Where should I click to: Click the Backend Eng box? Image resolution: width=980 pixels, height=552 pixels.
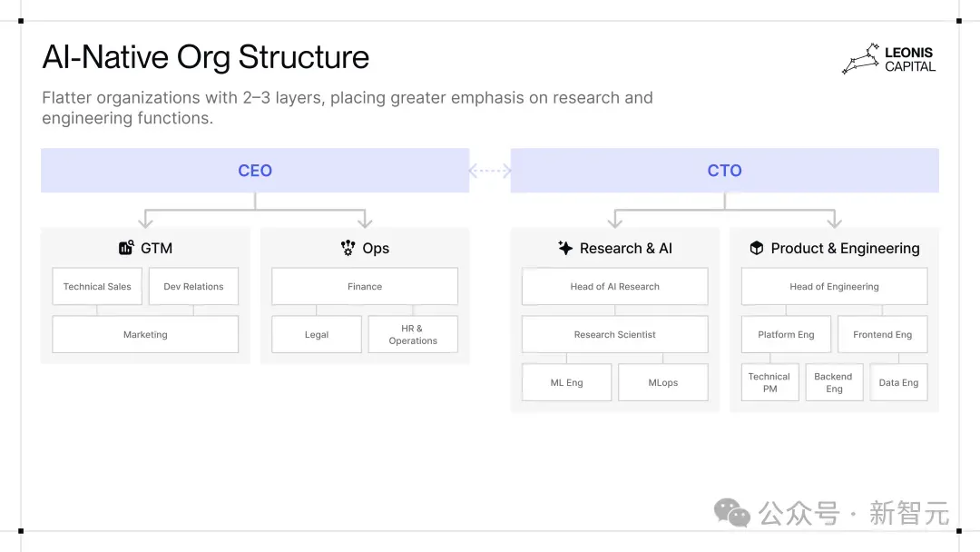[835, 382]
